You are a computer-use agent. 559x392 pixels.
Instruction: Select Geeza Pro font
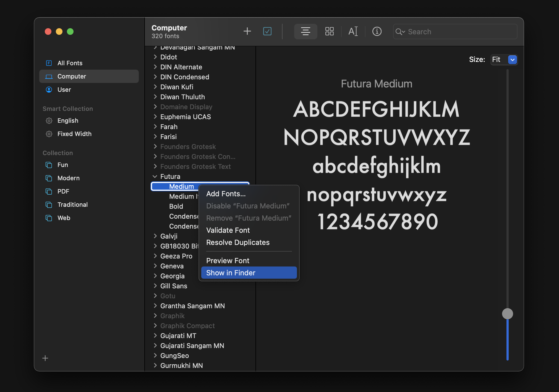pyautogui.click(x=176, y=256)
